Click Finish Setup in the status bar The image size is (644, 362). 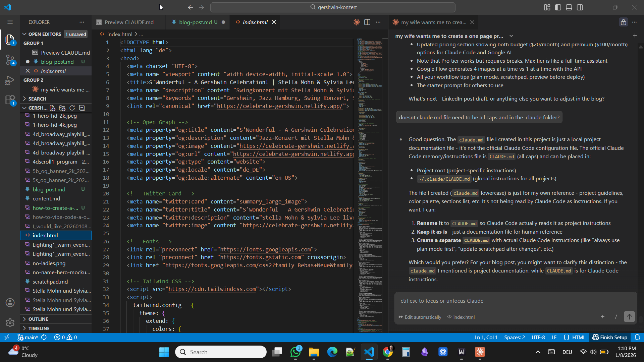pyautogui.click(x=609, y=337)
